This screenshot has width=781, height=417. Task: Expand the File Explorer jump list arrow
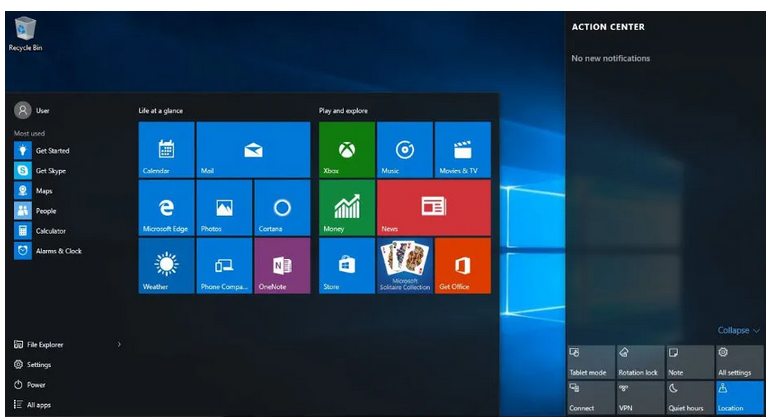pyautogui.click(x=119, y=344)
